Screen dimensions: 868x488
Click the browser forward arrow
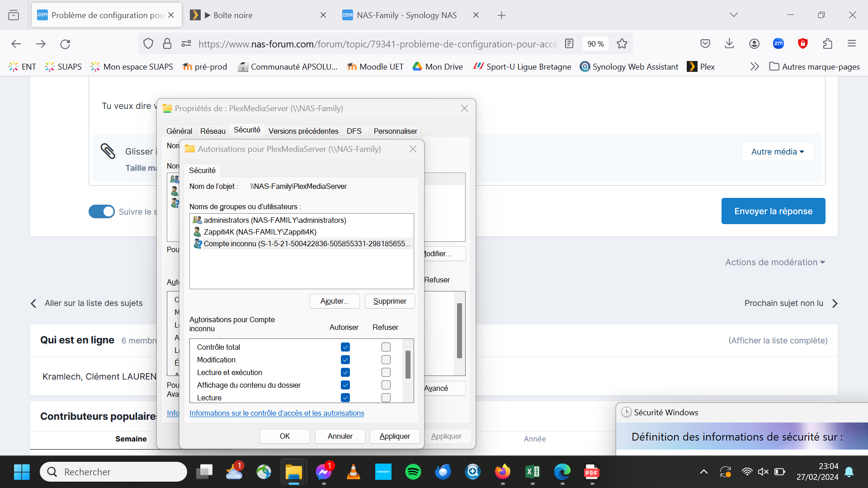pyautogui.click(x=41, y=44)
